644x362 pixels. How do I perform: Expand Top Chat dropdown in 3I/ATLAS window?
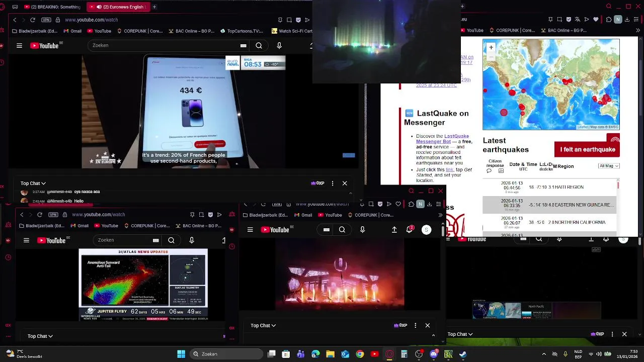coord(40,336)
